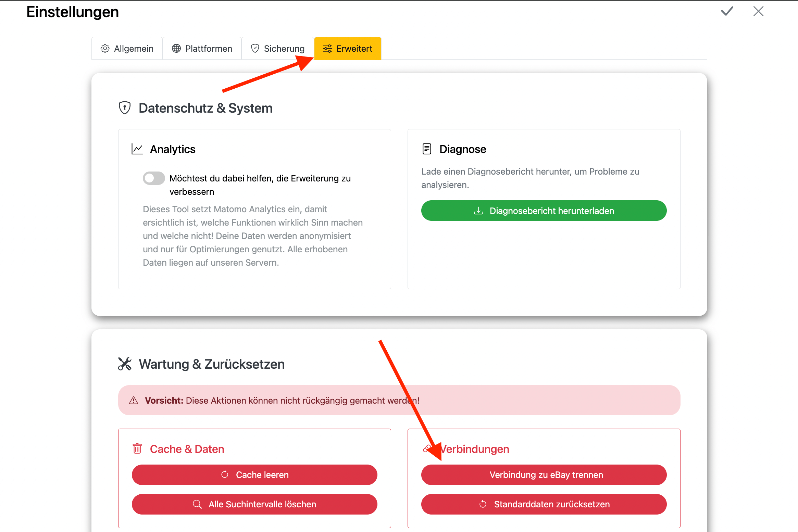798x532 pixels.
Task: Click the tools icon by Wartung & Zurücksetzen
Action: (125, 364)
